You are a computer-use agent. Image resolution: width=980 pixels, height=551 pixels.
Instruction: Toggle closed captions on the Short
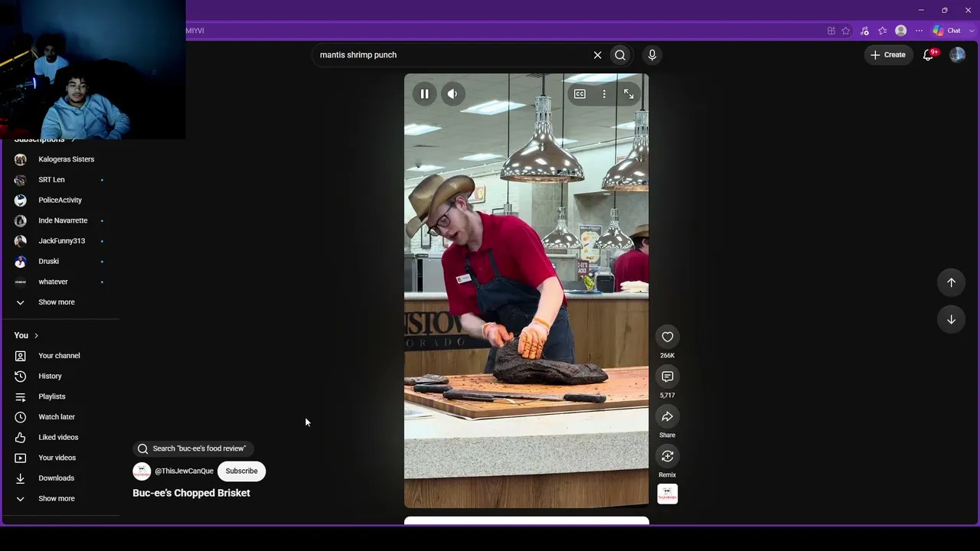pyautogui.click(x=580, y=94)
